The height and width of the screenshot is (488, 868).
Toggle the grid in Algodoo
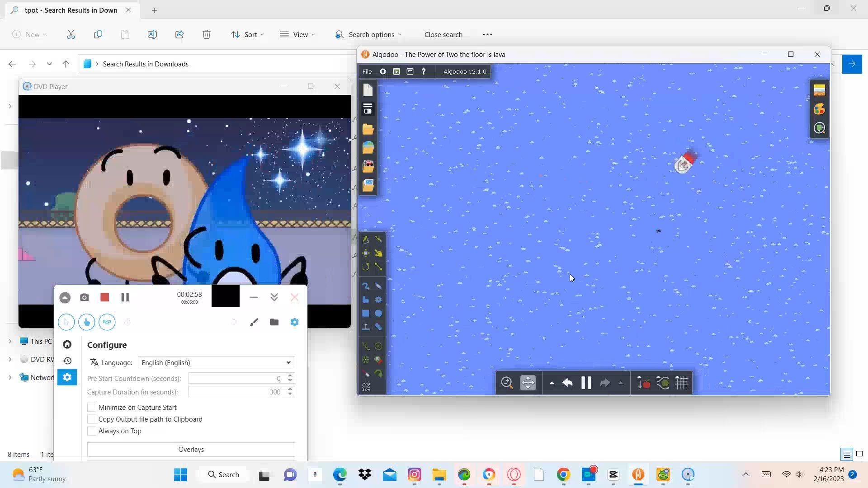[682, 383]
